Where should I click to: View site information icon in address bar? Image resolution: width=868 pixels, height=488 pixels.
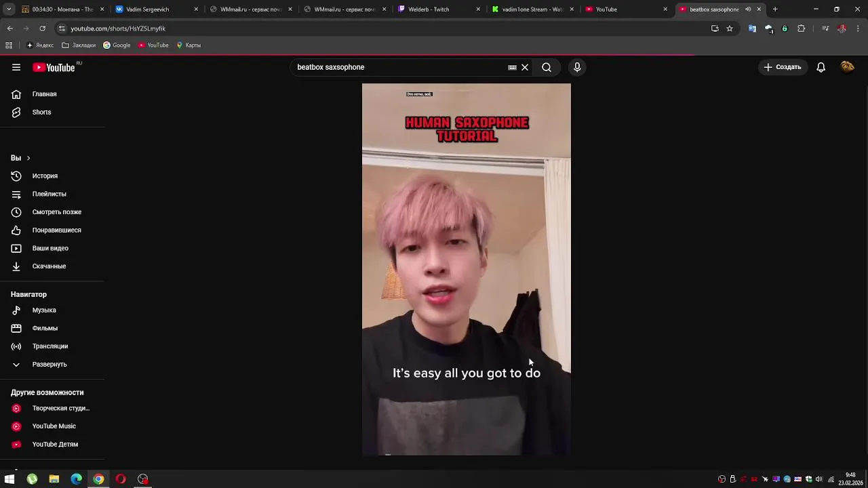(x=62, y=28)
